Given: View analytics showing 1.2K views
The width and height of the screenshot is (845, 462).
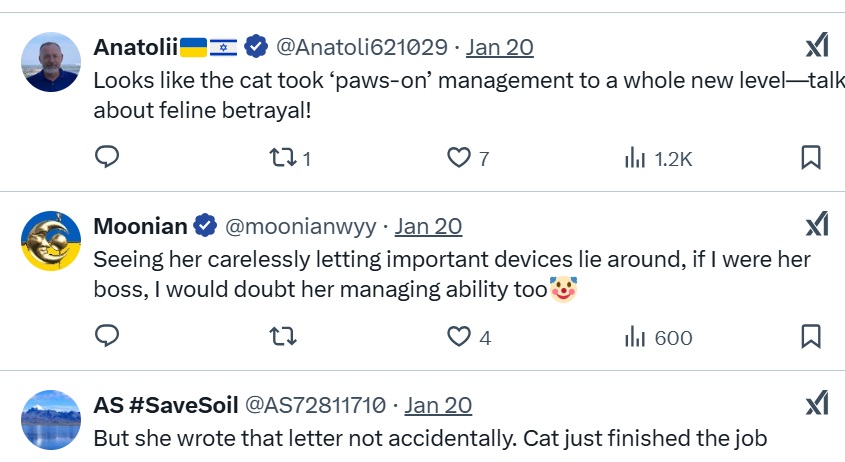Looking at the screenshot, I should 658,159.
